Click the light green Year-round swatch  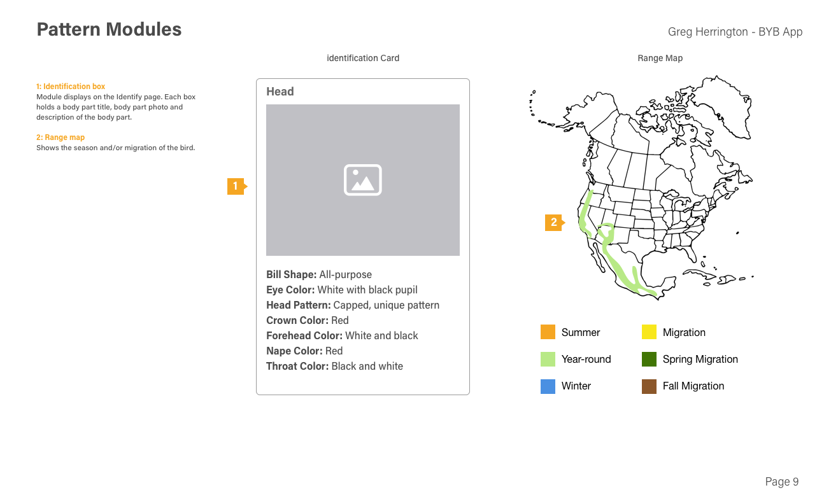point(548,359)
